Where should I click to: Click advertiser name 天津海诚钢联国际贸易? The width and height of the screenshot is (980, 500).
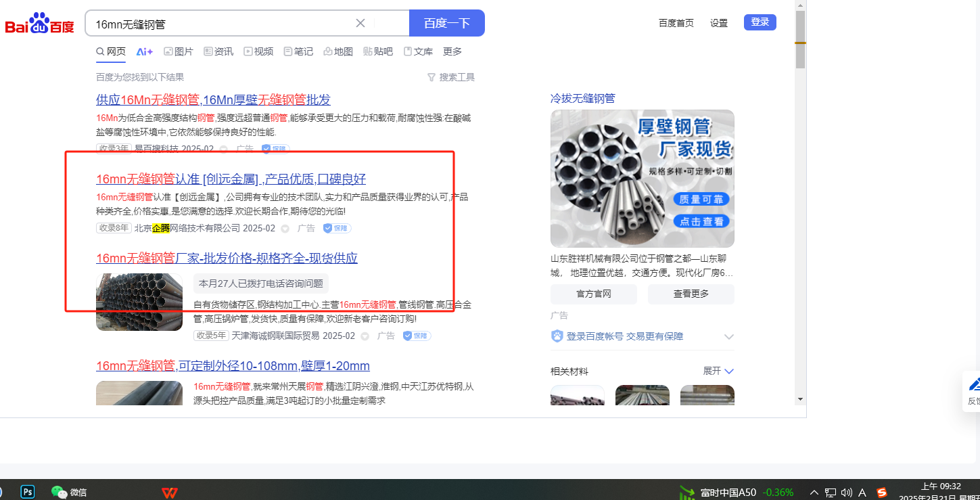click(x=275, y=336)
